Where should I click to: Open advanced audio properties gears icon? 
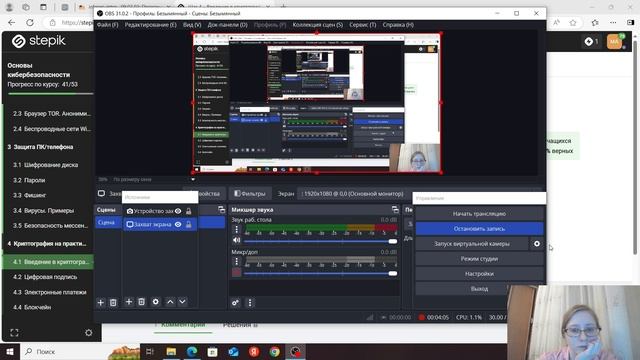tap(236, 302)
